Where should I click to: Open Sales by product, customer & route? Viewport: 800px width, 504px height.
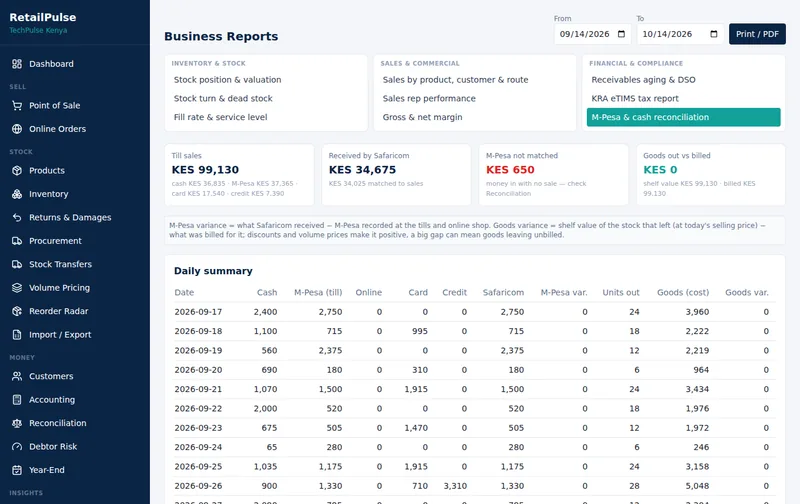[x=474, y=80]
